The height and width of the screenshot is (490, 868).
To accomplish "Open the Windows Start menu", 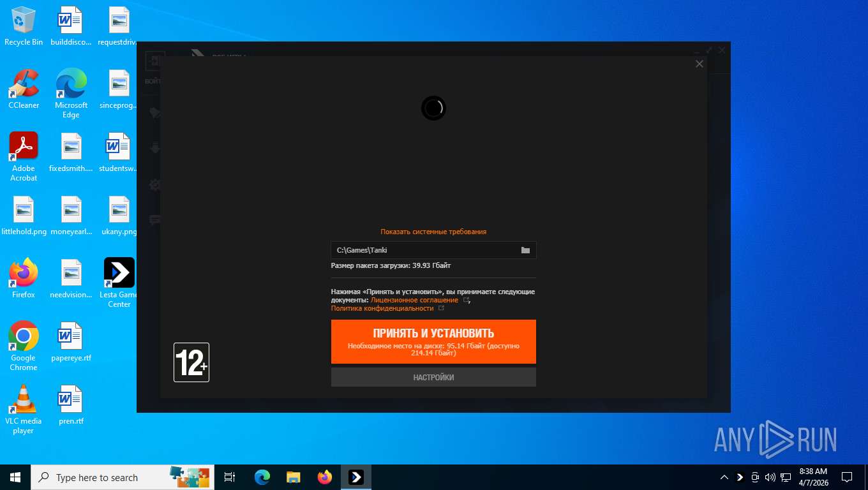I will pyautogui.click(x=15, y=477).
